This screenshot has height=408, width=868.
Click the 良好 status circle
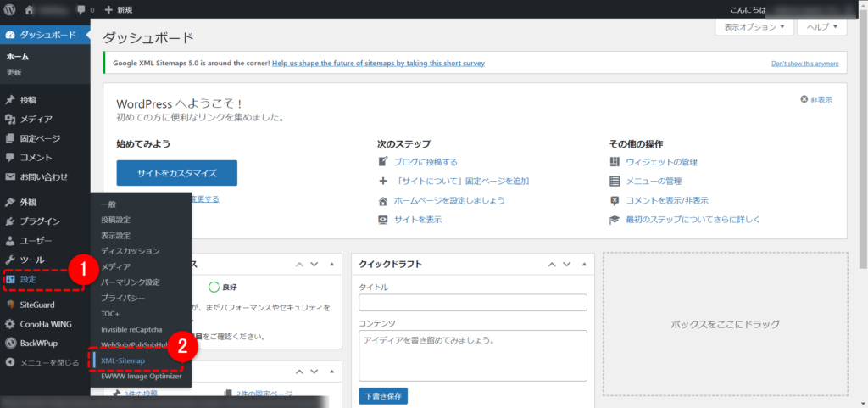point(214,288)
